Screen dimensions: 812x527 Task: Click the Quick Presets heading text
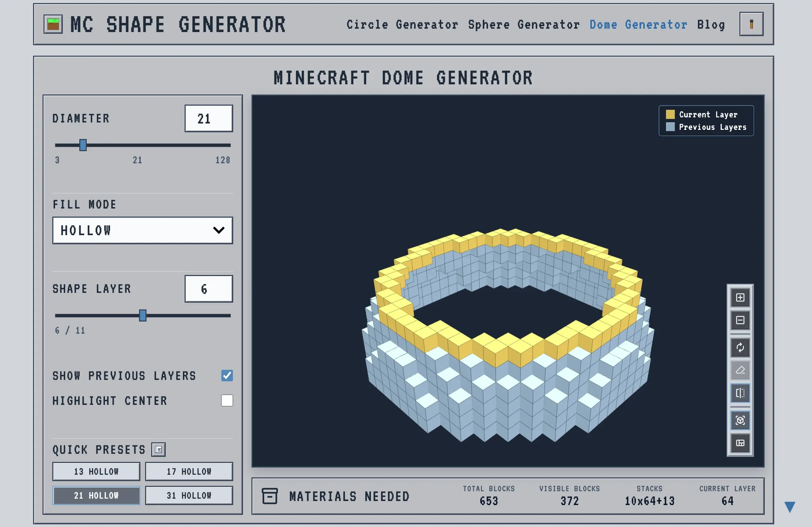tap(99, 450)
